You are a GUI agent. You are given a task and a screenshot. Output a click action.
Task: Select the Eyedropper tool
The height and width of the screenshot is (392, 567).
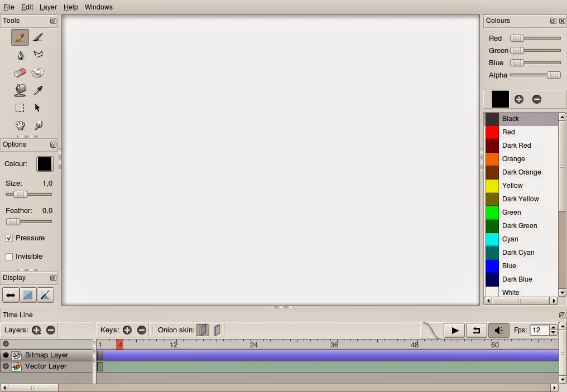coord(38,90)
